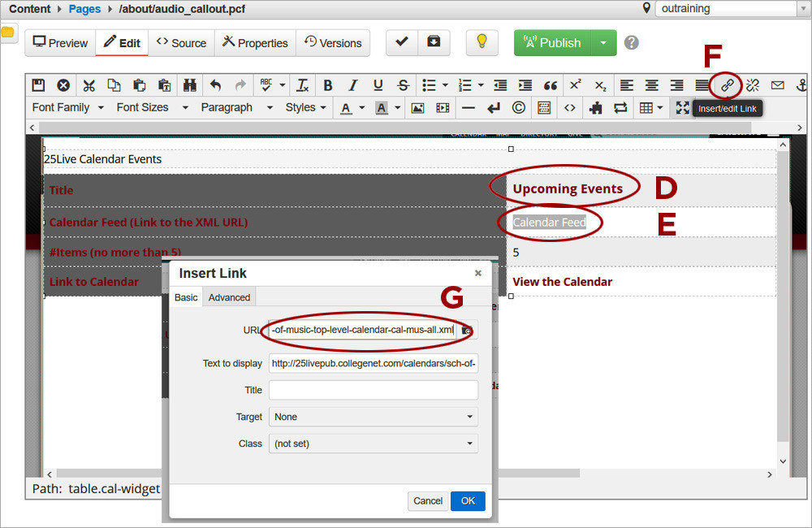This screenshot has height=528, width=812.
Task: Click the Horizontal line icon
Action: coord(469,108)
